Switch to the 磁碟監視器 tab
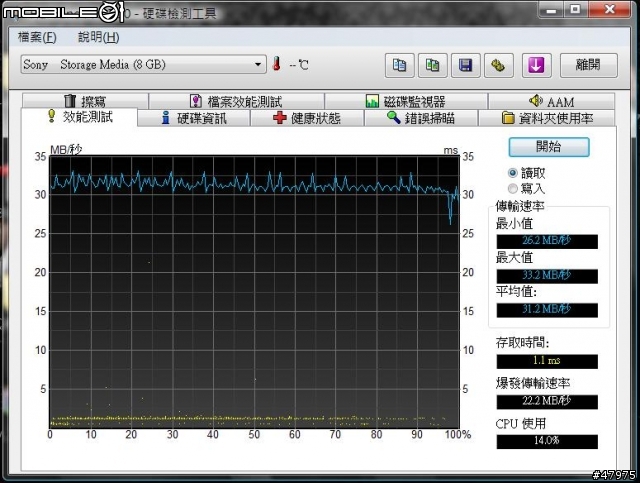This screenshot has height=483, width=640. [406, 101]
